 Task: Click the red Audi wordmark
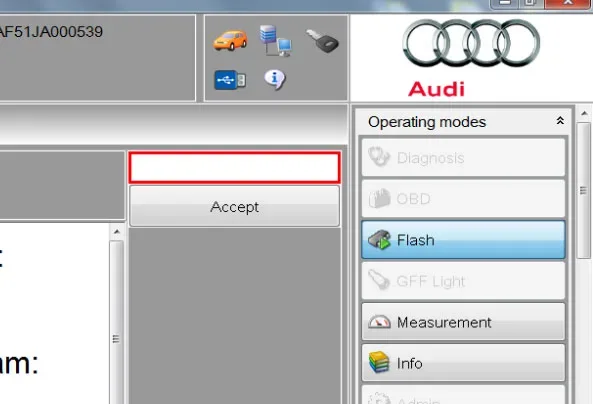point(436,90)
